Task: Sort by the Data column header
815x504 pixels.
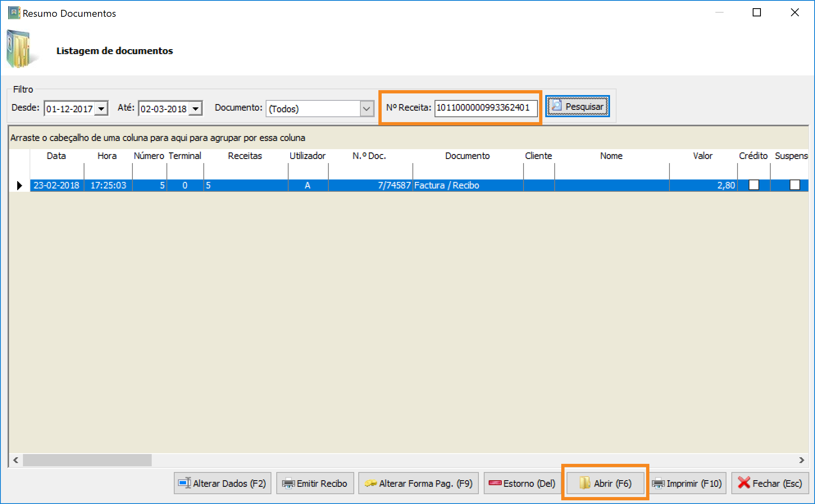Action: (x=56, y=156)
